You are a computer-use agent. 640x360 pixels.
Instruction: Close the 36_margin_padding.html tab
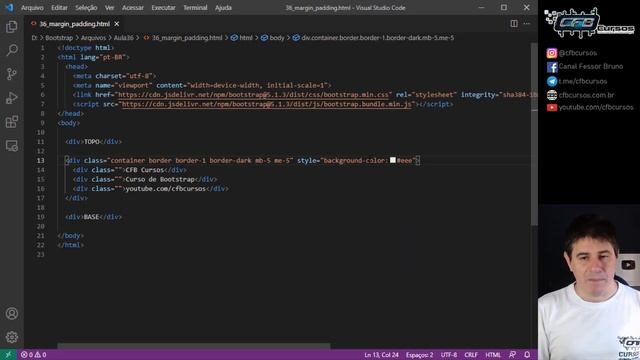click(x=117, y=24)
